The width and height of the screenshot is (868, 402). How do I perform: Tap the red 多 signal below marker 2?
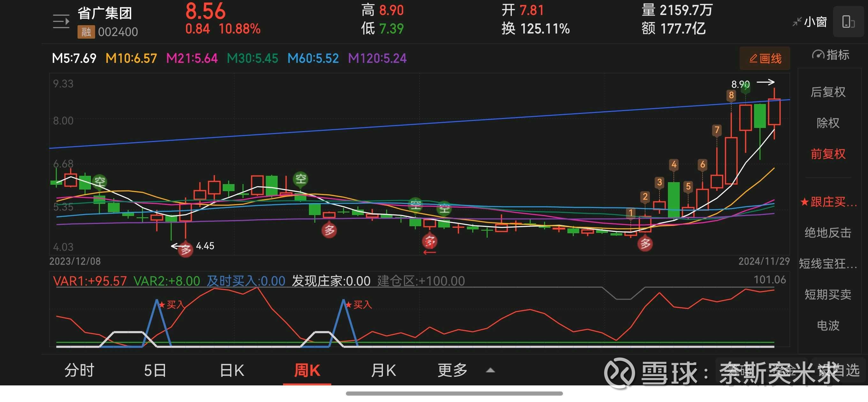[645, 243]
